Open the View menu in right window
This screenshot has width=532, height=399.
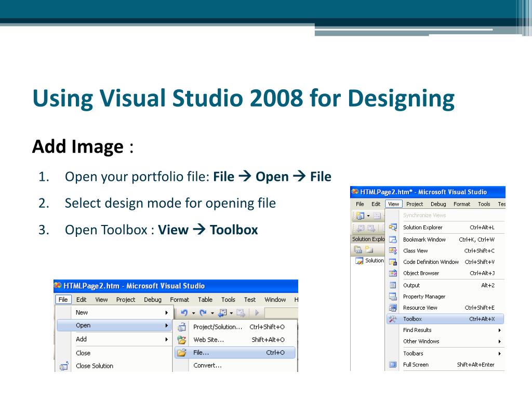pyautogui.click(x=394, y=204)
